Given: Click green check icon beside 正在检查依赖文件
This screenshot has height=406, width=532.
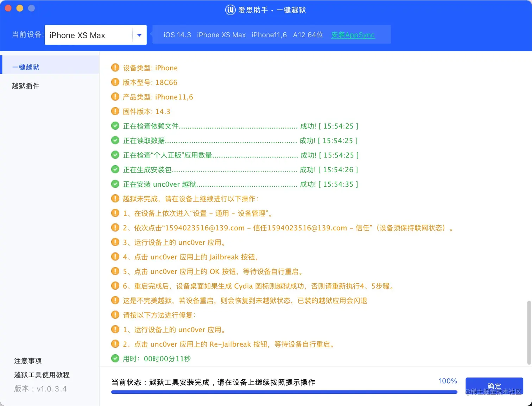Looking at the screenshot, I should (x=115, y=126).
